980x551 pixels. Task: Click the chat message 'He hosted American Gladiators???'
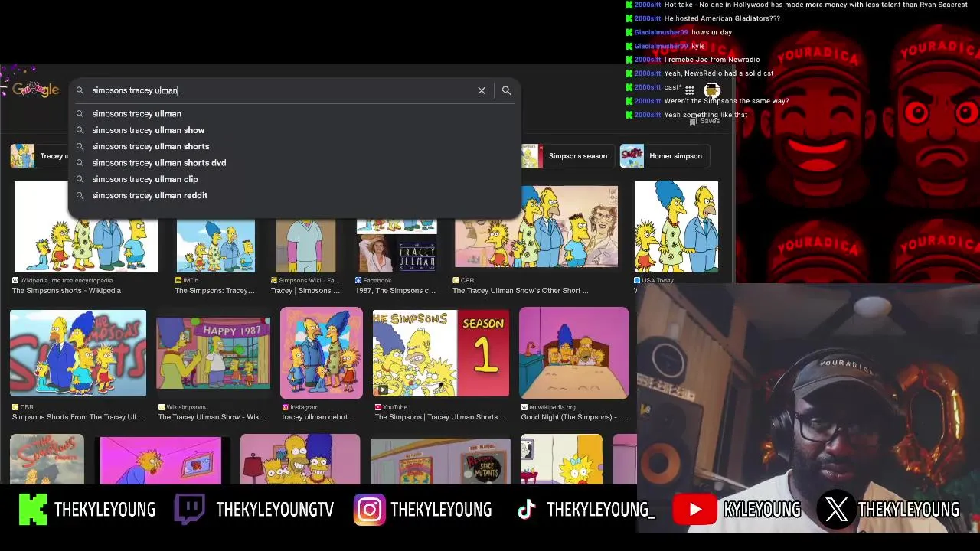pyautogui.click(x=722, y=18)
